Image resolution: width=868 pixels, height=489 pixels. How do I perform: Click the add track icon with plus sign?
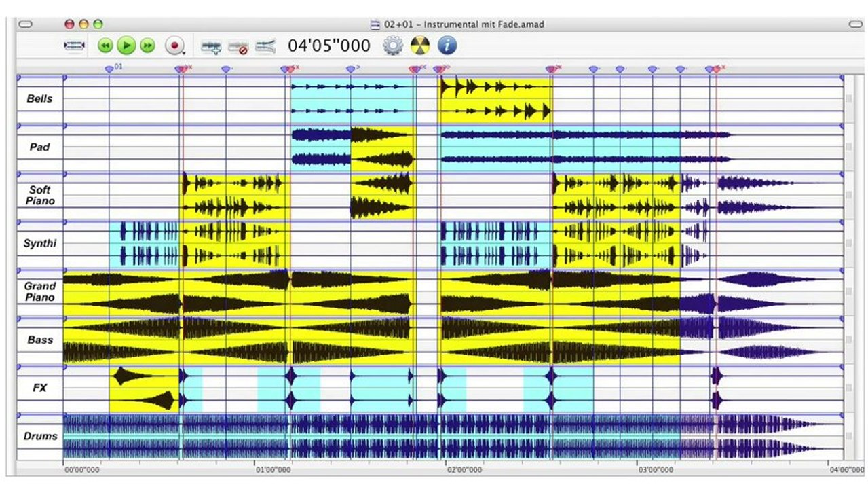211,47
